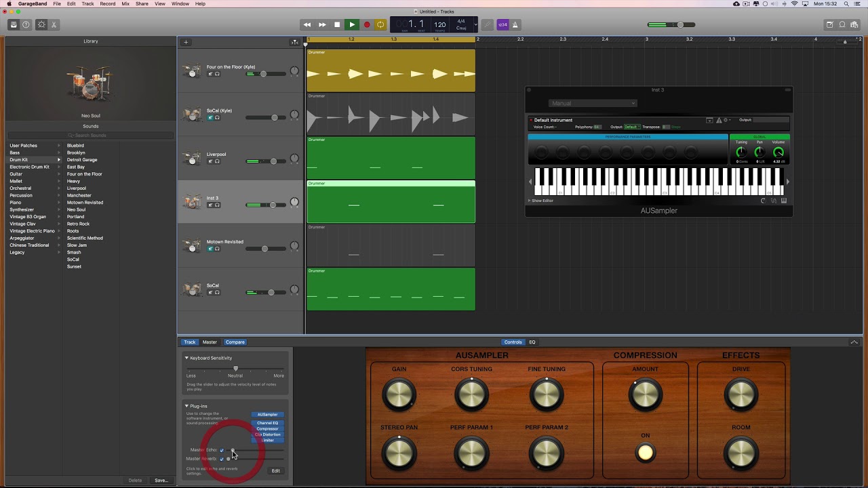868x488 pixels.
Task: Click pan knob on SoCal (Kyle) track
Action: [294, 115]
